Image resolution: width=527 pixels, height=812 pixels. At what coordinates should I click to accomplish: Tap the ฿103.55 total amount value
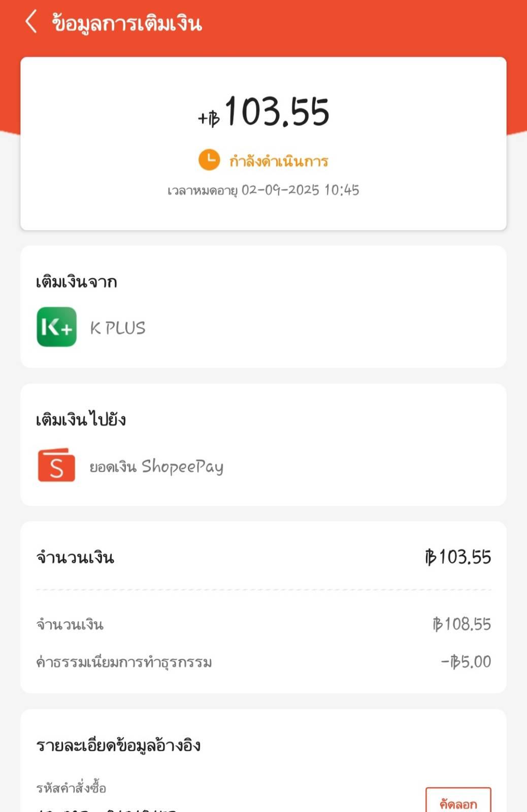coord(458,557)
